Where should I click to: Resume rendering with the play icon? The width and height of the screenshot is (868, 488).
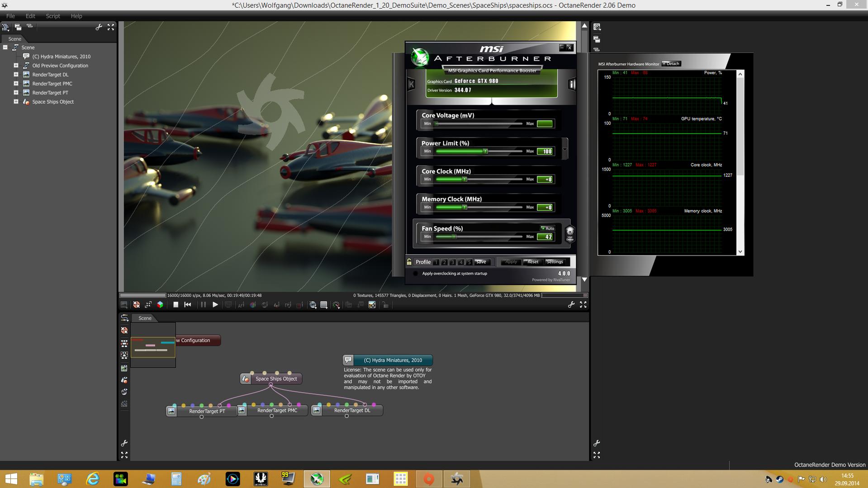coord(215,305)
